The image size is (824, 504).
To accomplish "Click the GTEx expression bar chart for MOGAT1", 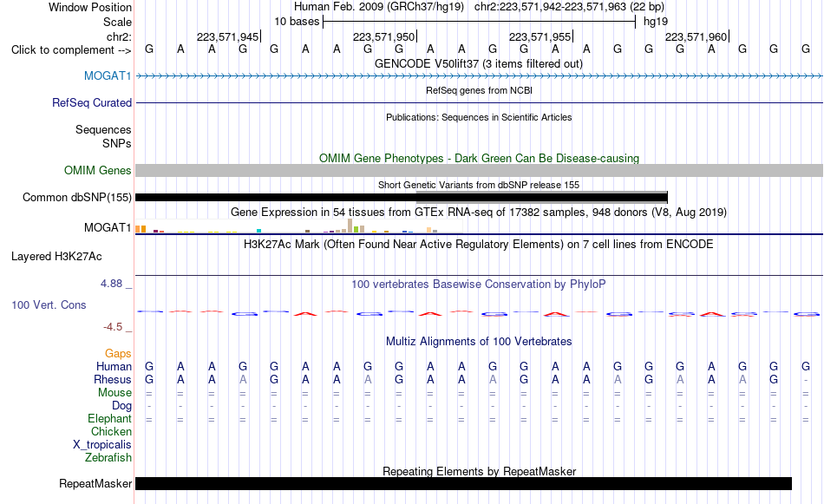I will (299, 226).
